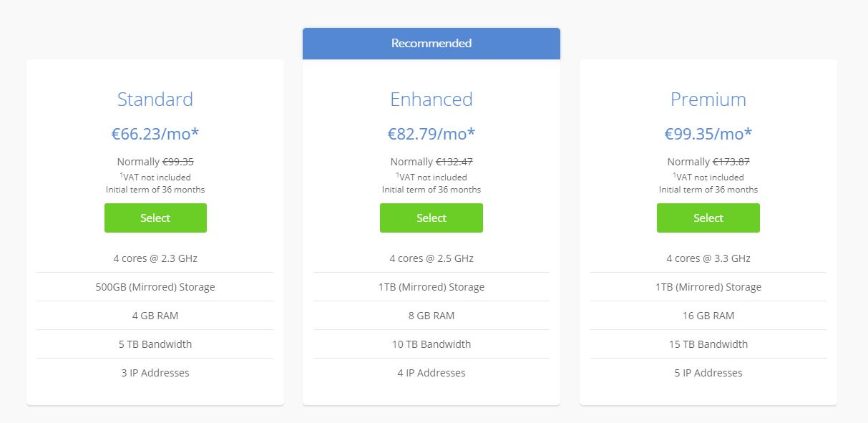
Task: Click the Standard plan title
Action: (155, 99)
